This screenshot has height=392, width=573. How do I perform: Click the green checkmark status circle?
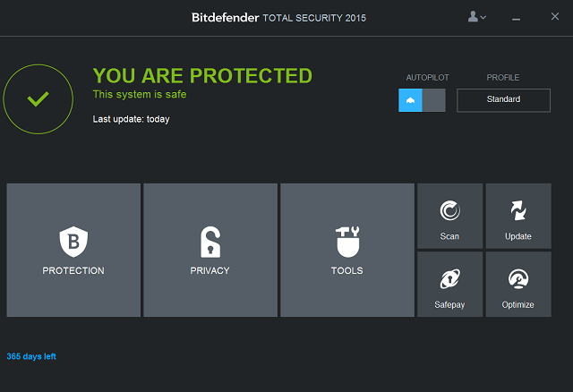point(38,99)
